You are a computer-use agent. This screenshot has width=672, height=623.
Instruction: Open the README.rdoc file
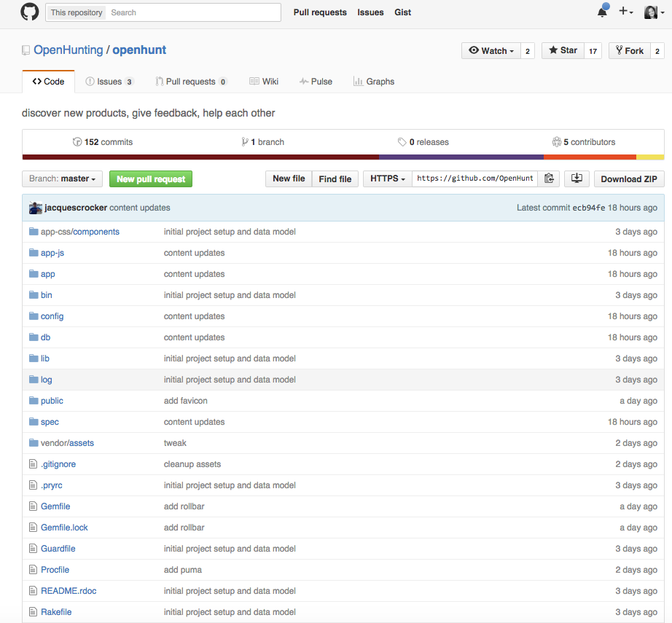[x=69, y=591]
